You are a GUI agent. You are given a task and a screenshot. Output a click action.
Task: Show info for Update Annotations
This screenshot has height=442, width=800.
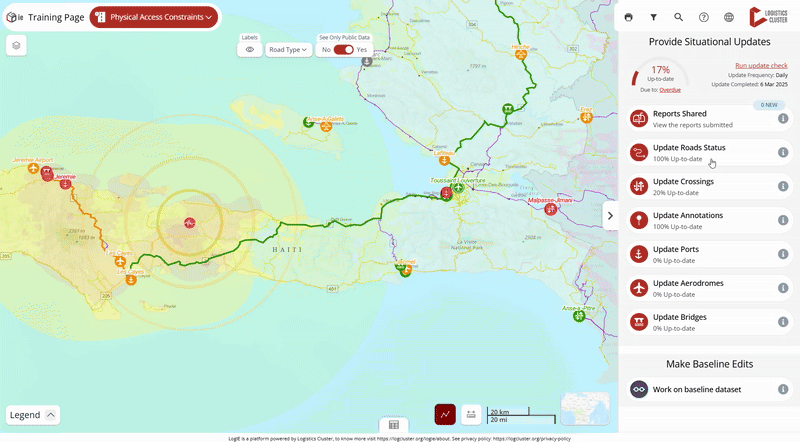click(783, 220)
